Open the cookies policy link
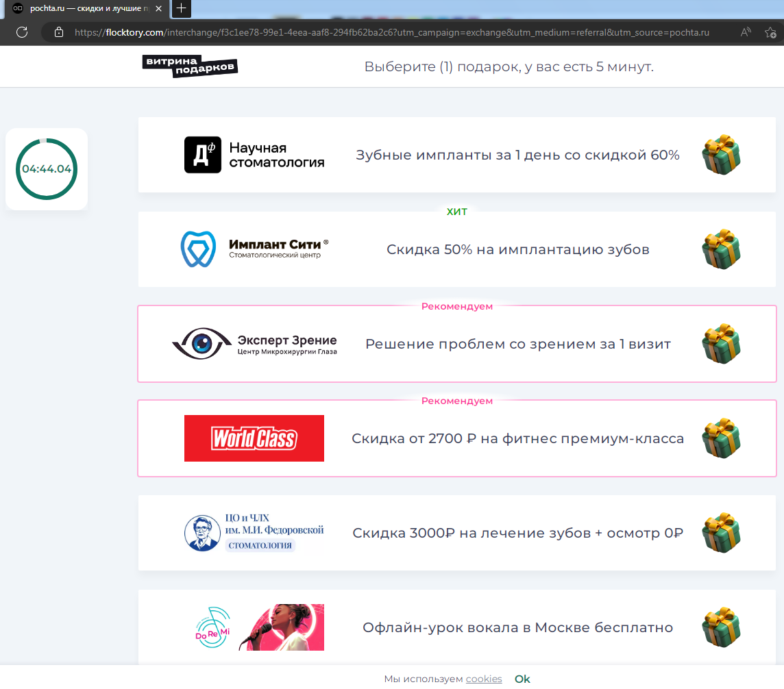 484,679
